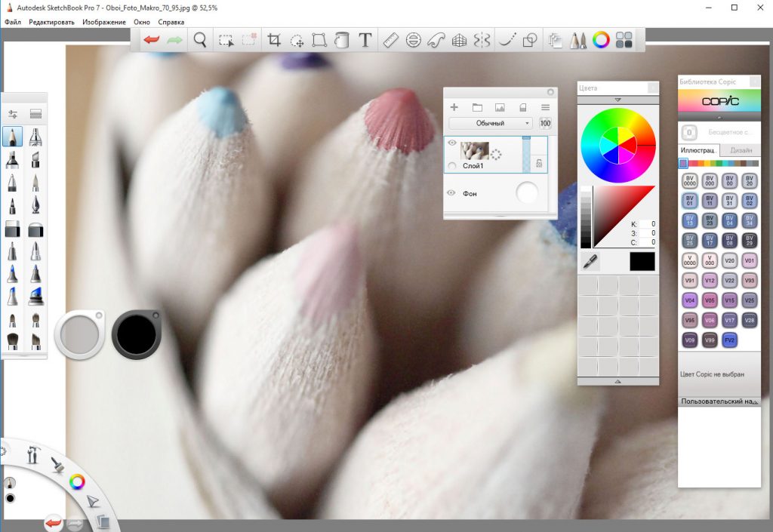Open the Обычный blend mode dropdown

490,123
